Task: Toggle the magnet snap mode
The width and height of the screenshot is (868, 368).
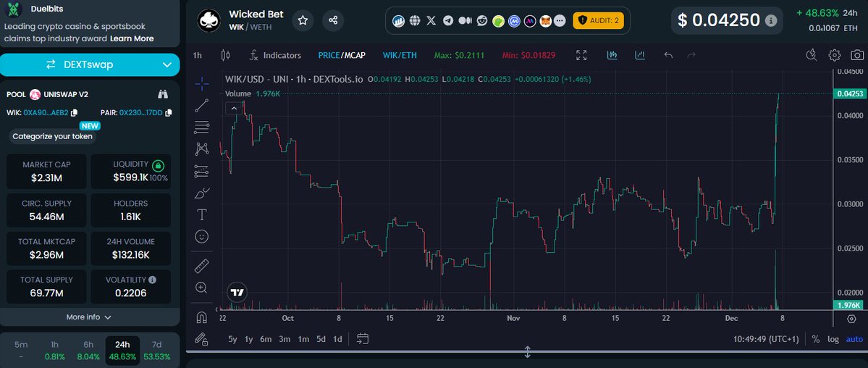Action: [202, 317]
